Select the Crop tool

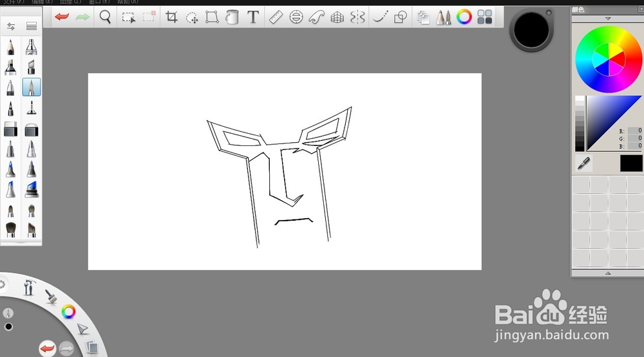tap(171, 17)
